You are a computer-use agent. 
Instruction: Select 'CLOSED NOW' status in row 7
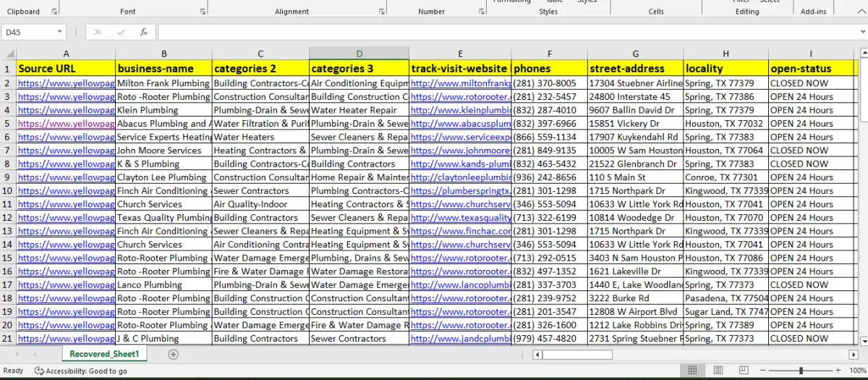click(x=811, y=151)
